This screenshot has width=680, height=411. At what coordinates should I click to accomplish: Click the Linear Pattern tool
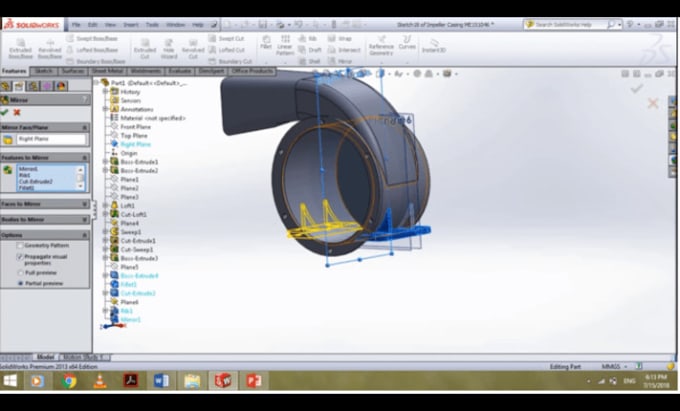(x=285, y=46)
